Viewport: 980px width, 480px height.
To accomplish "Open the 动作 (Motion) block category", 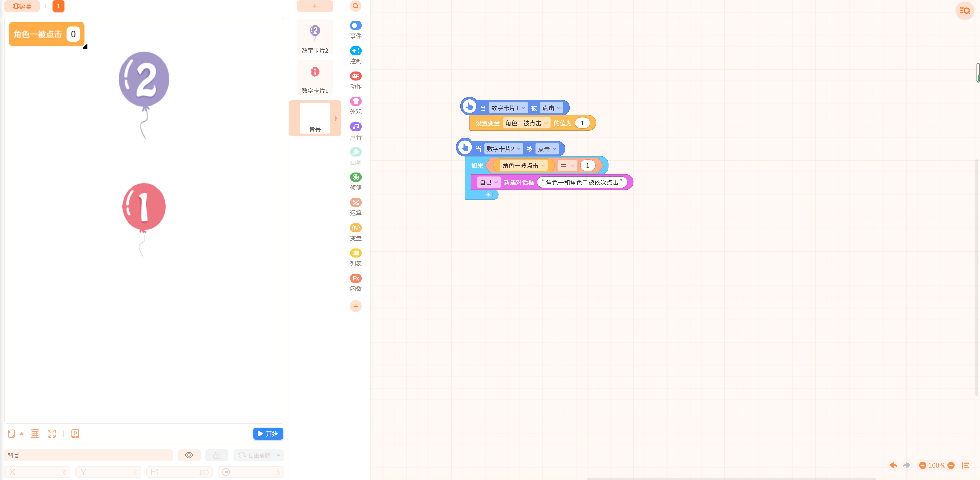I will 355,80.
